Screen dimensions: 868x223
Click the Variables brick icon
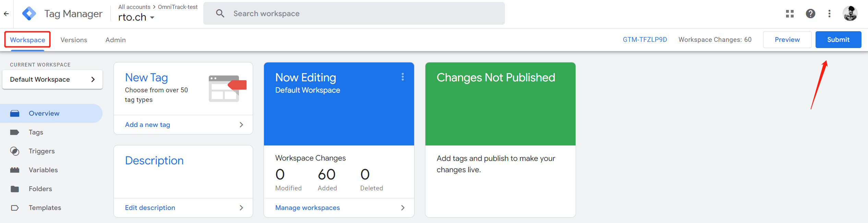(x=15, y=170)
